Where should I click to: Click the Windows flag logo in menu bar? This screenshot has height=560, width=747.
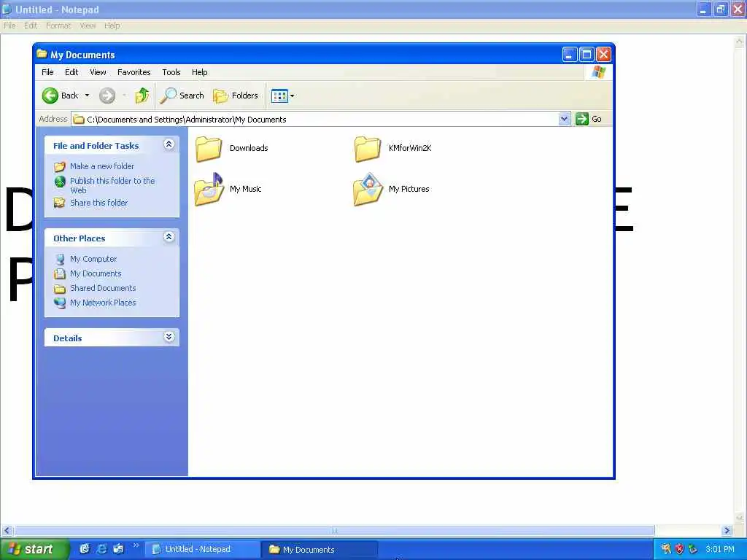(598, 72)
